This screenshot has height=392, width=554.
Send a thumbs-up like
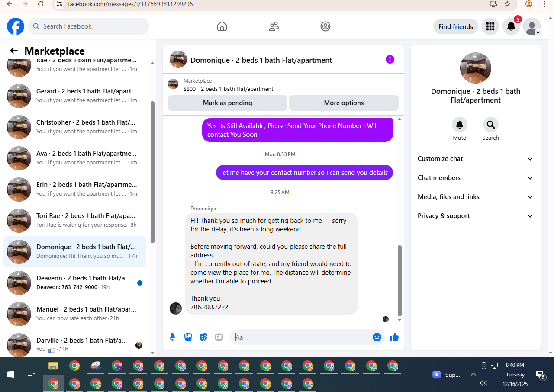(x=394, y=337)
